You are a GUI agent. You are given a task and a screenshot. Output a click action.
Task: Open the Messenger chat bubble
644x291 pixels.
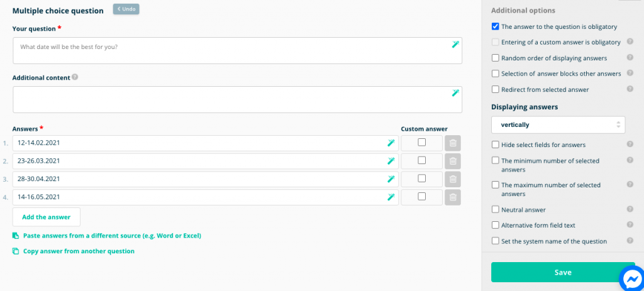pyautogui.click(x=633, y=279)
